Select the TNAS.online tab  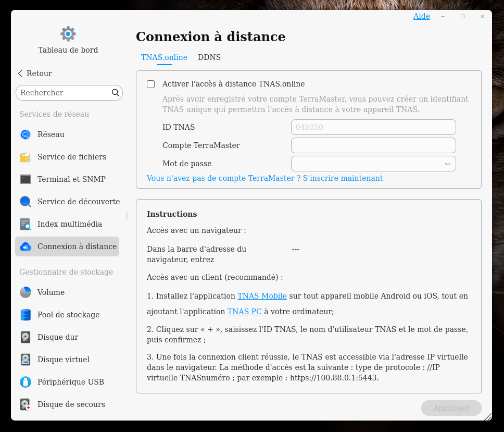point(164,57)
